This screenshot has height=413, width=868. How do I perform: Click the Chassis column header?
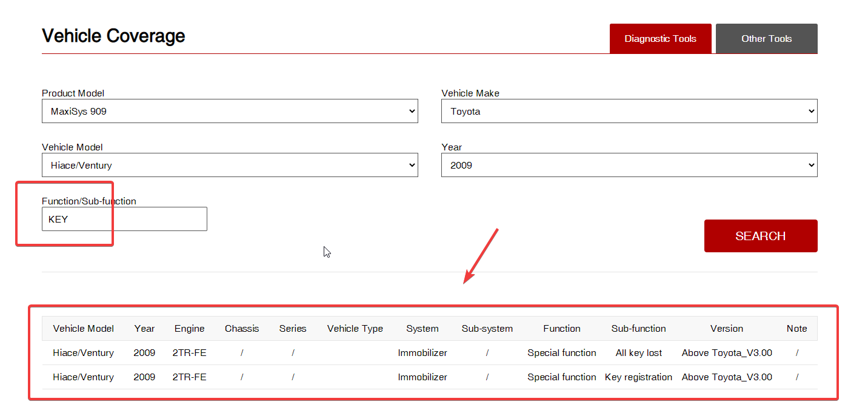pos(242,329)
